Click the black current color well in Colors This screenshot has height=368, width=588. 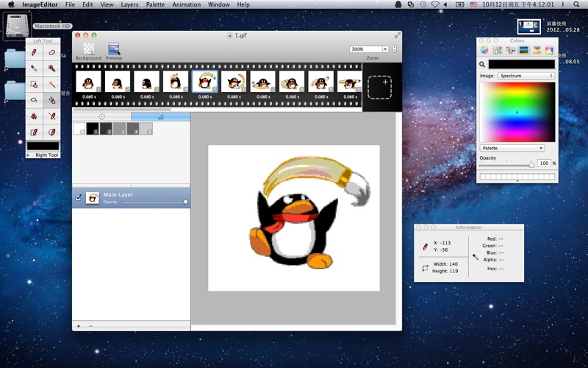(x=521, y=64)
